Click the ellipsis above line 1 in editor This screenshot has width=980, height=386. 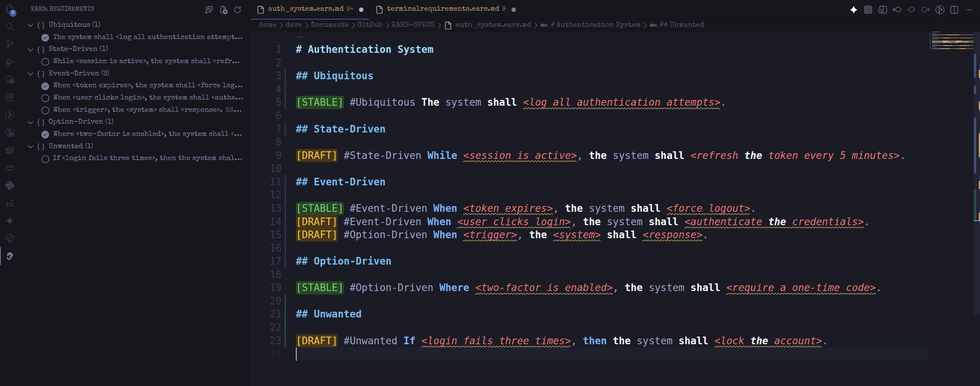point(300,37)
